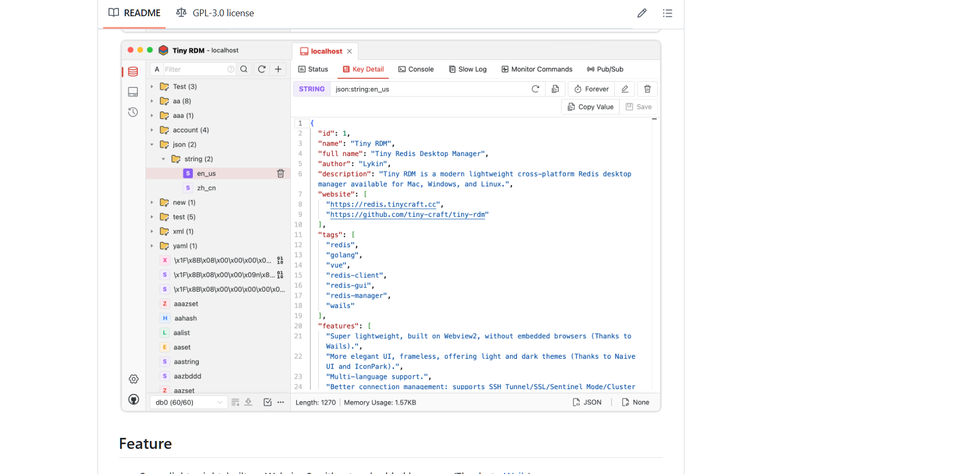Click the Tiny RDM app logo
Image resolution: width=980 pixels, height=474 pixels.
(x=164, y=50)
